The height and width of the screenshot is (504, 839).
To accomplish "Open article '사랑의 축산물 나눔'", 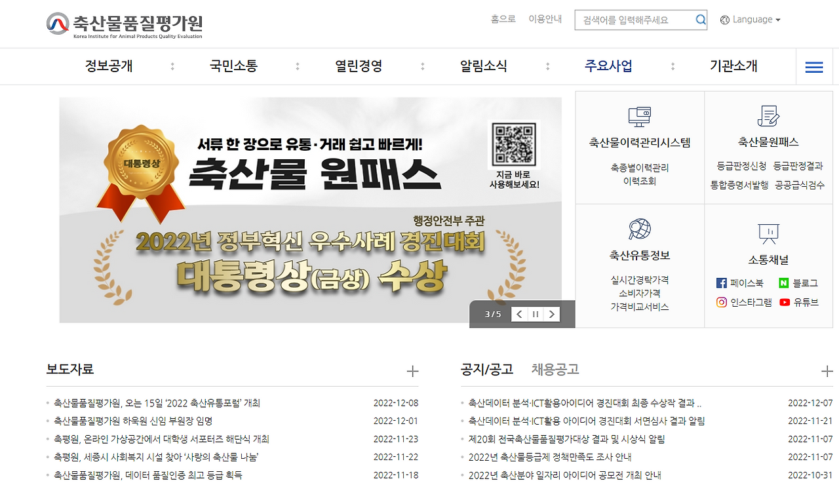I will (156, 457).
